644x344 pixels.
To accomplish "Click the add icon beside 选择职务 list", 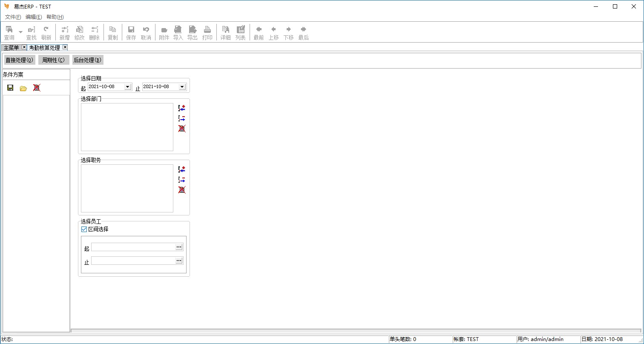I will pos(182,169).
